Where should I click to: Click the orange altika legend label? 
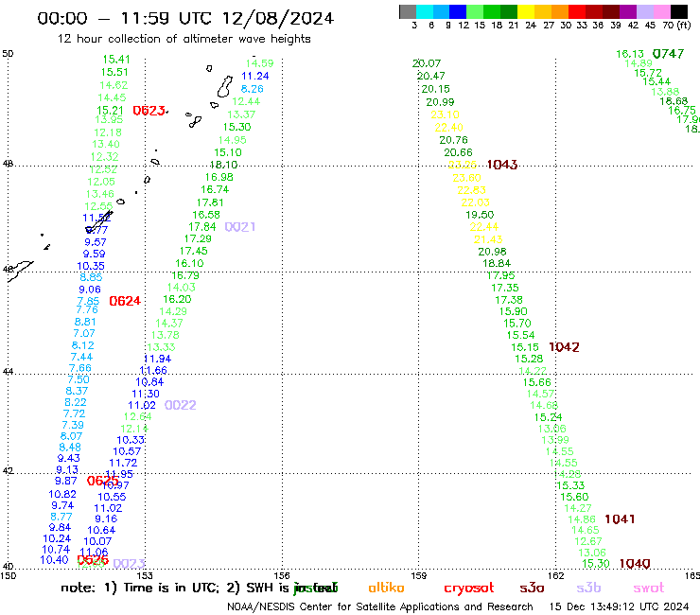tap(386, 588)
